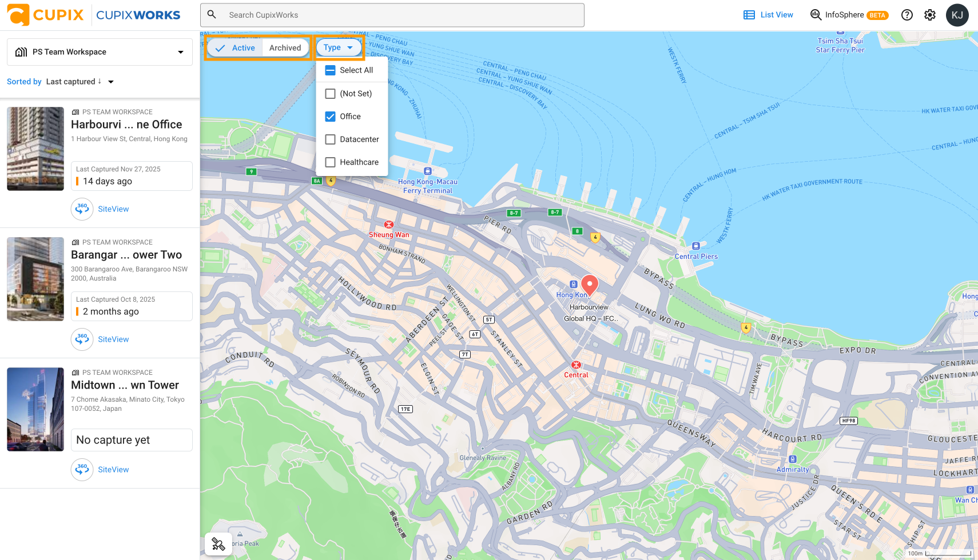Click the Hong Kong station icon
Image resolution: width=978 pixels, height=560 pixels.
573,285
